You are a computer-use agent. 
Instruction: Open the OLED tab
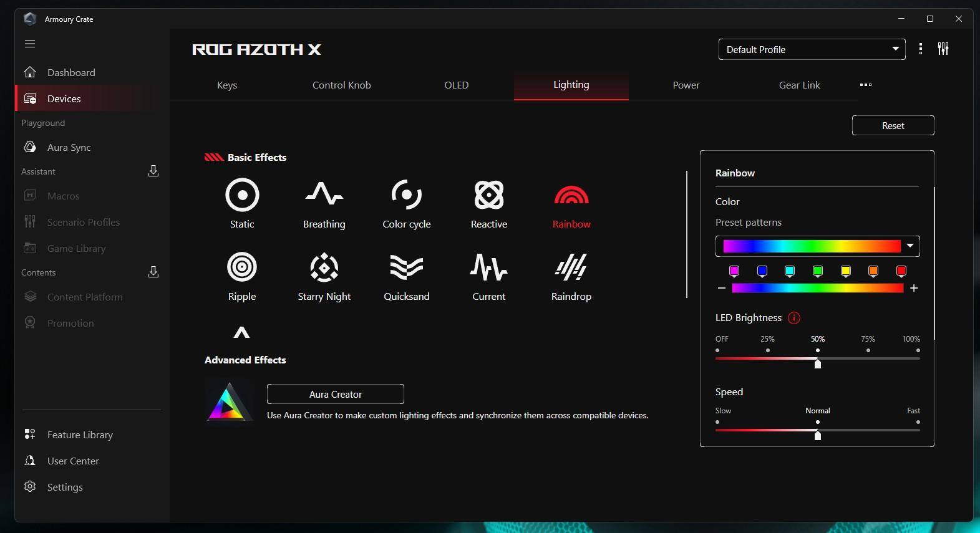456,85
